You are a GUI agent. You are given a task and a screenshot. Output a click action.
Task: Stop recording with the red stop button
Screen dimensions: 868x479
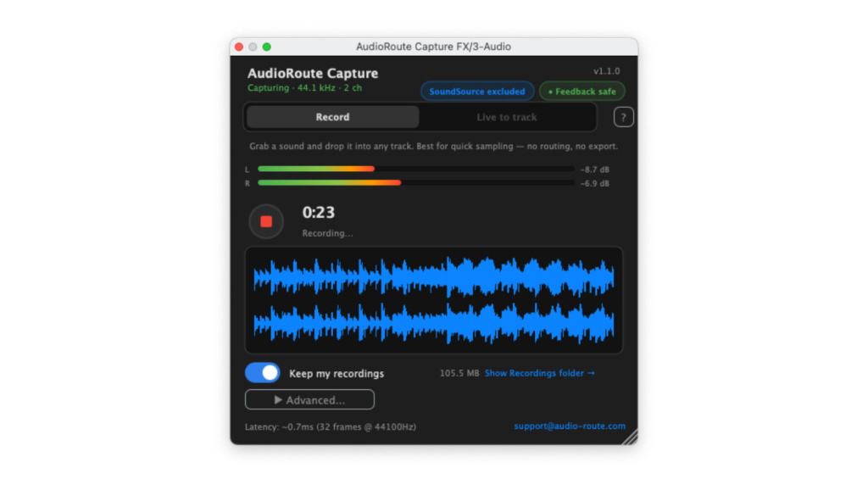click(266, 221)
